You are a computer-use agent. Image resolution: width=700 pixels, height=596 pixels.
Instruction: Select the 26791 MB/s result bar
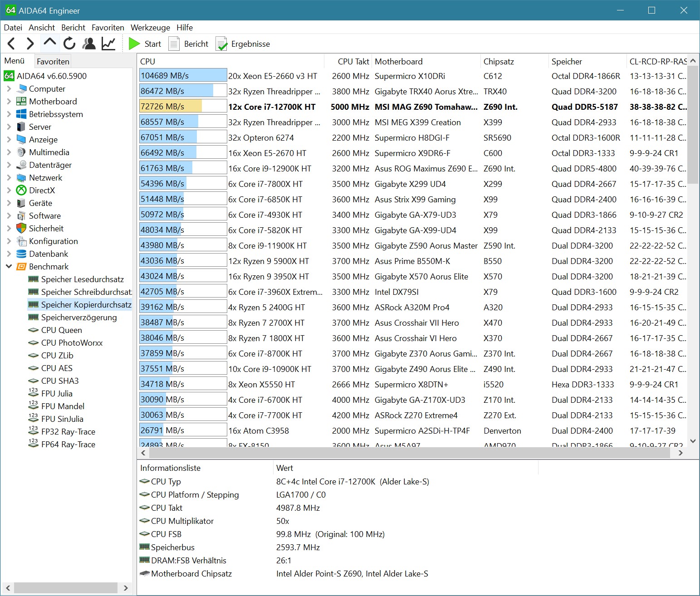pos(183,430)
